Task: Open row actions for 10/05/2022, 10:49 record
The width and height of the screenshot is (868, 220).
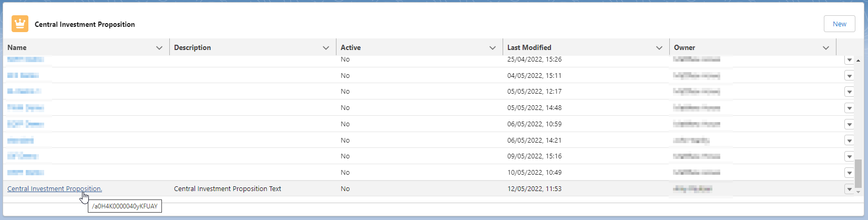Action: point(849,173)
